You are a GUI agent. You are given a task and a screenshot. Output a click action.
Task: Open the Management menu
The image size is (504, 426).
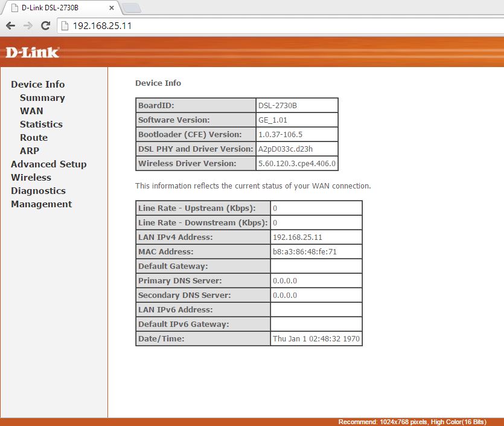tap(42, 204)
